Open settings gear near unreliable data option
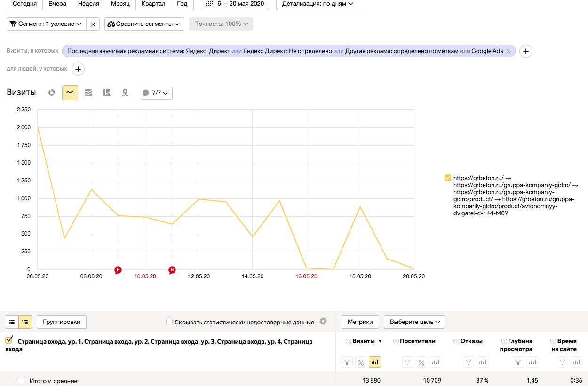The width and height of the screenshot is (588, 386). point(323,322)
